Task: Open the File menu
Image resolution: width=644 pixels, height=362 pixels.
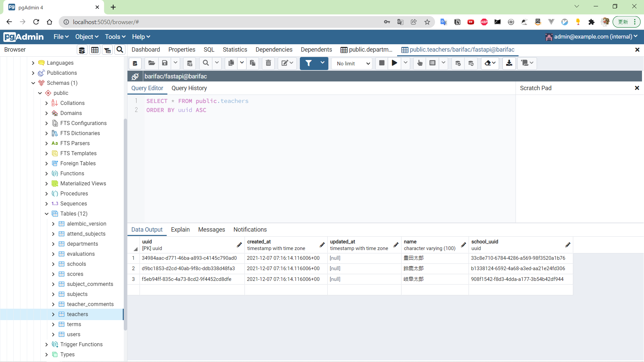Action: click(61, 37)
